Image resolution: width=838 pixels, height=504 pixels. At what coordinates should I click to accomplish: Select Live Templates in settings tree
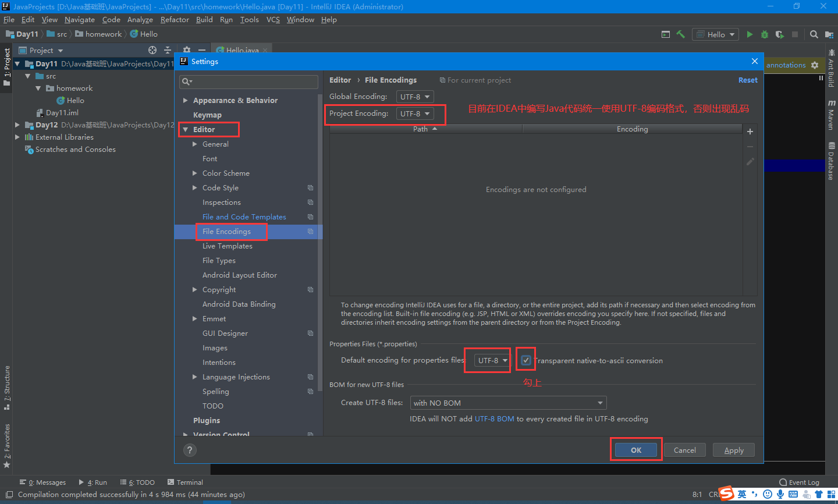(x=228, y=246)
